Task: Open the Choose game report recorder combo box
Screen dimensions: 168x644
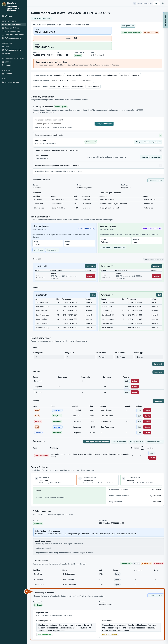Action: (64, 124)
